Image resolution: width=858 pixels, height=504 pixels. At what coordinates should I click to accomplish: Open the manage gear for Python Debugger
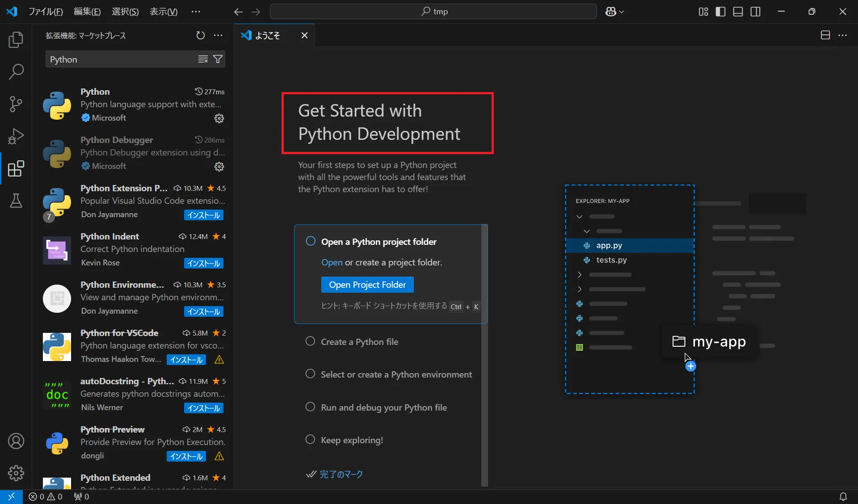219,167
